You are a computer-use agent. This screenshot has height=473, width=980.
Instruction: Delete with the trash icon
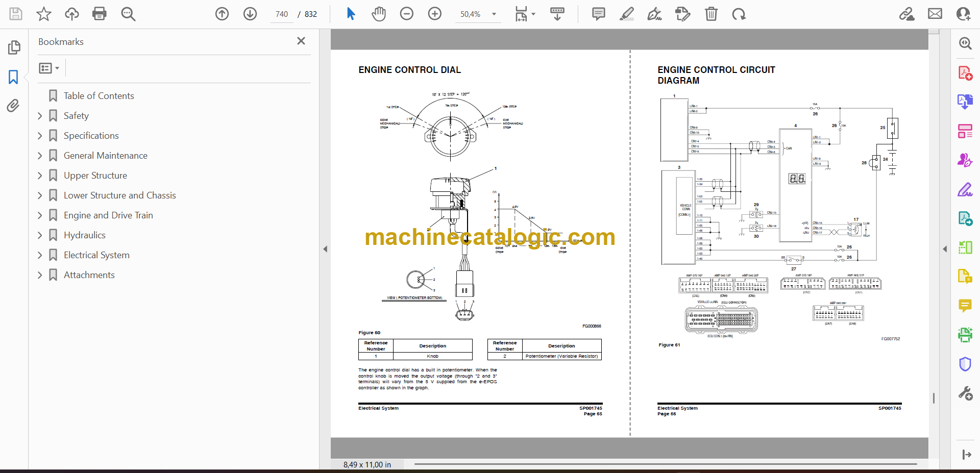[711, 14]
